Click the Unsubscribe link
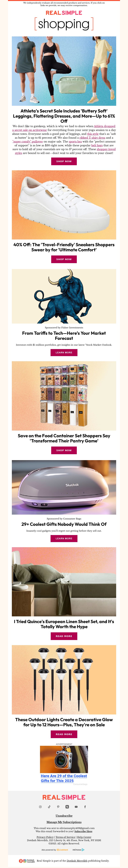The image size is (128, 868). tap(64, 816)
